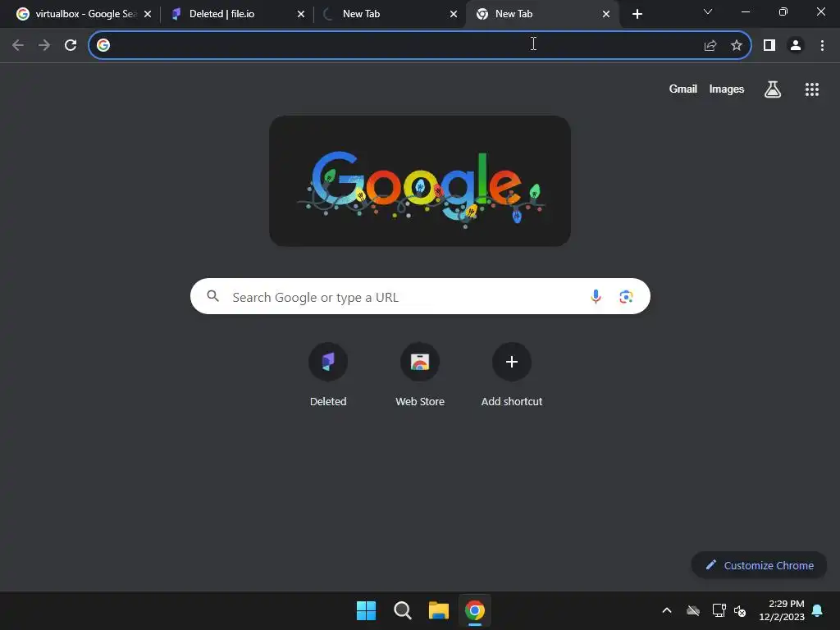Image resolution: width=840 pixels, height=630 pixels.
Task: Open the Web Store shortcut
Action: pos(420,375)
